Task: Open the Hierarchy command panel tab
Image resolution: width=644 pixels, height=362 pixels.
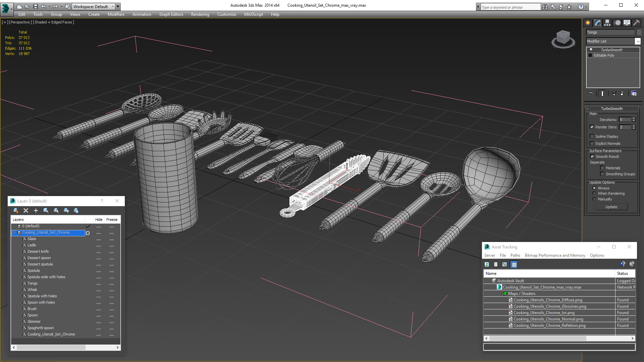Action: pos(607,23)
